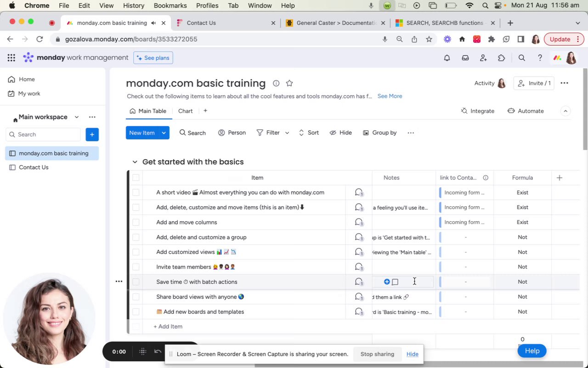
Task: Open conversation bubble for Share board views
Action: (359, 297)
